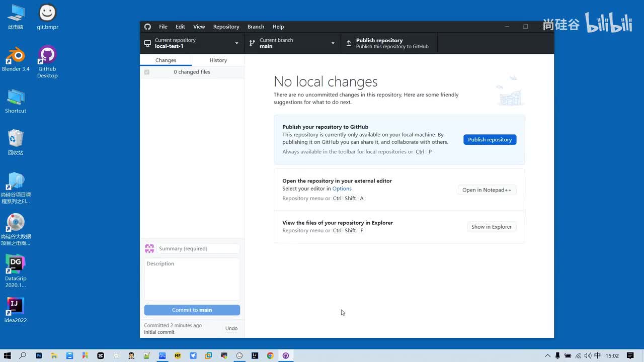Click the commit author avatar icon
This screenshot has height=362, width=644.
(x=149, y=248)
